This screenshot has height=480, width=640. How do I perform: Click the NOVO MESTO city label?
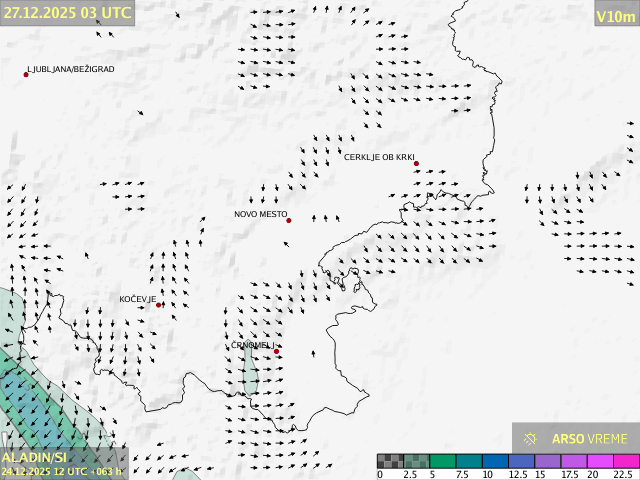click(x=260, y=214)
